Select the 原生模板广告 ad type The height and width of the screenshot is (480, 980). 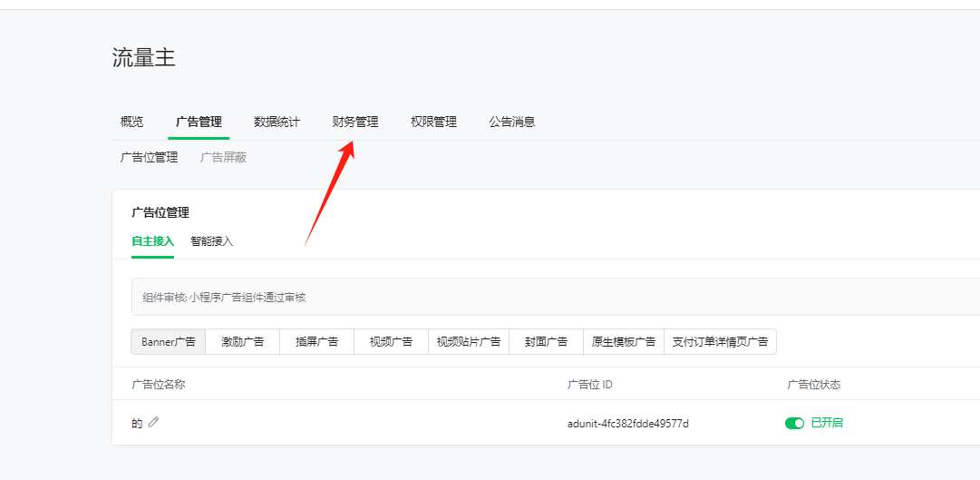tap(624, 341)
